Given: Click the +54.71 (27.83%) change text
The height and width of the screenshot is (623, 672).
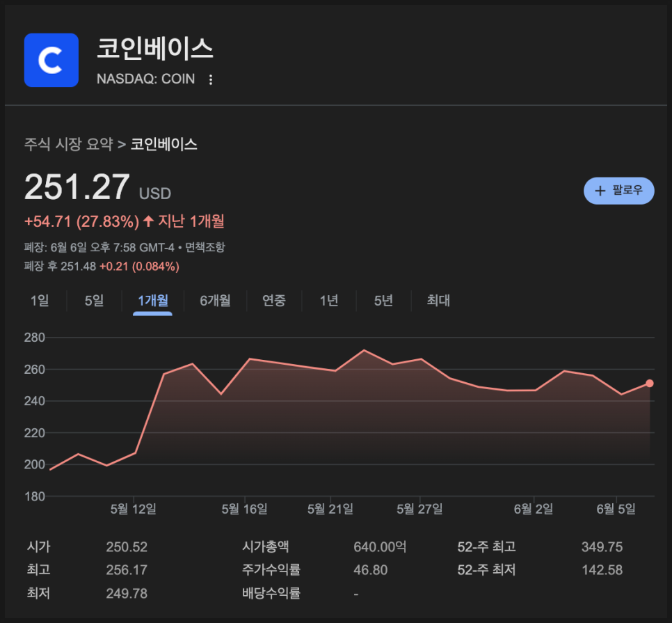Looking at the screenshot, I should [81, 221].
